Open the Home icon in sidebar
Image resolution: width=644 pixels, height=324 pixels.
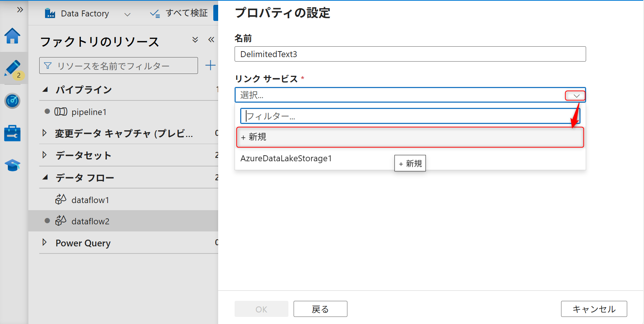click(12, 36)
